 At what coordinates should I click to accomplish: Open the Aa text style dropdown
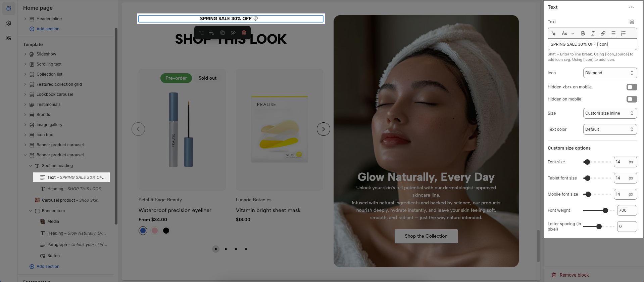tap(568, 33)
